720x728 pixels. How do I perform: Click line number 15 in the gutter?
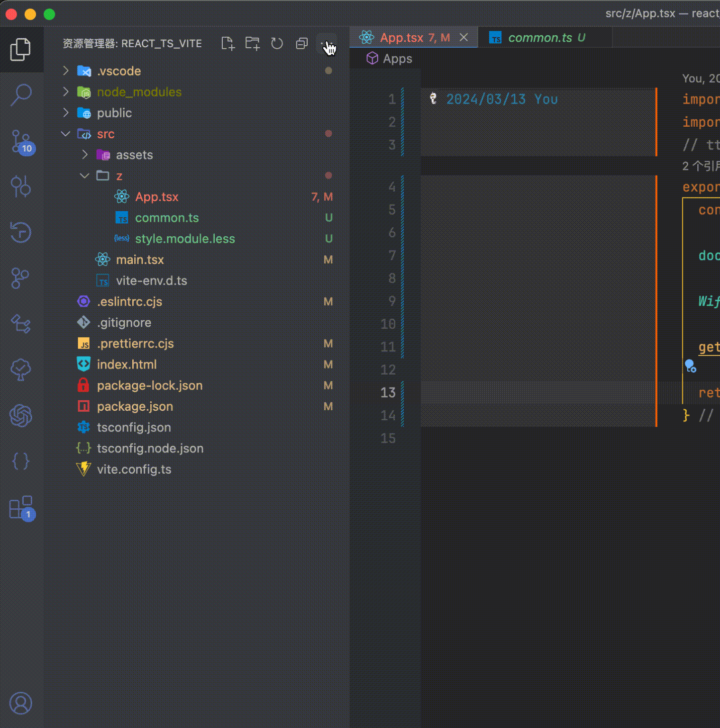point(388,438)
